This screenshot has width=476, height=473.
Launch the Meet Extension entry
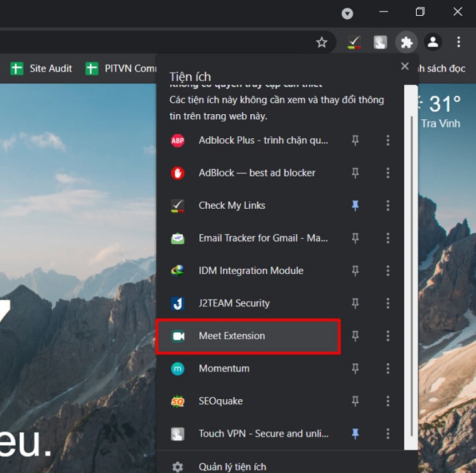(248, 336)
